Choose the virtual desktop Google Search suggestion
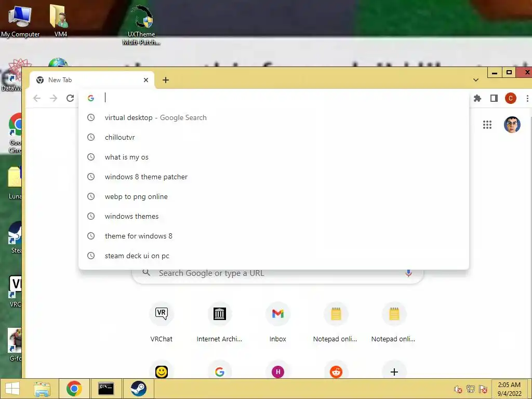Viewport: 532px width, 399px height. click(x=274, y=118)
